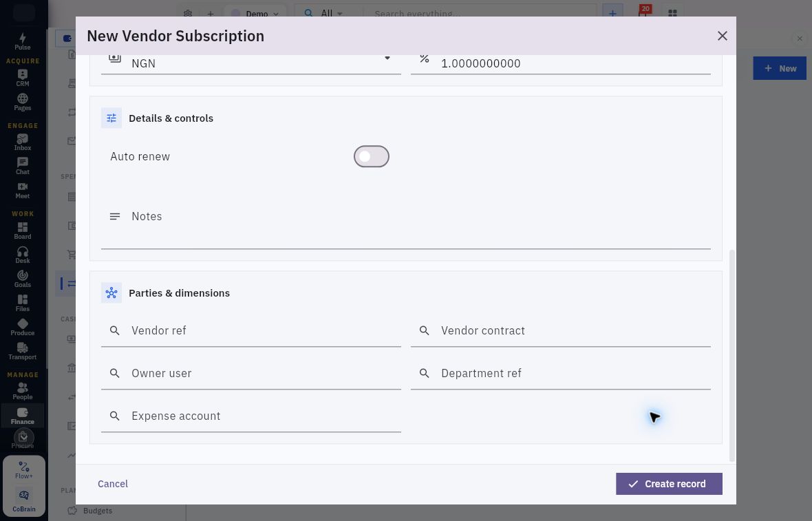Click the Parties & dimensions section icon
The width and height of the screenshot is (812, 521).
(111, 293)
